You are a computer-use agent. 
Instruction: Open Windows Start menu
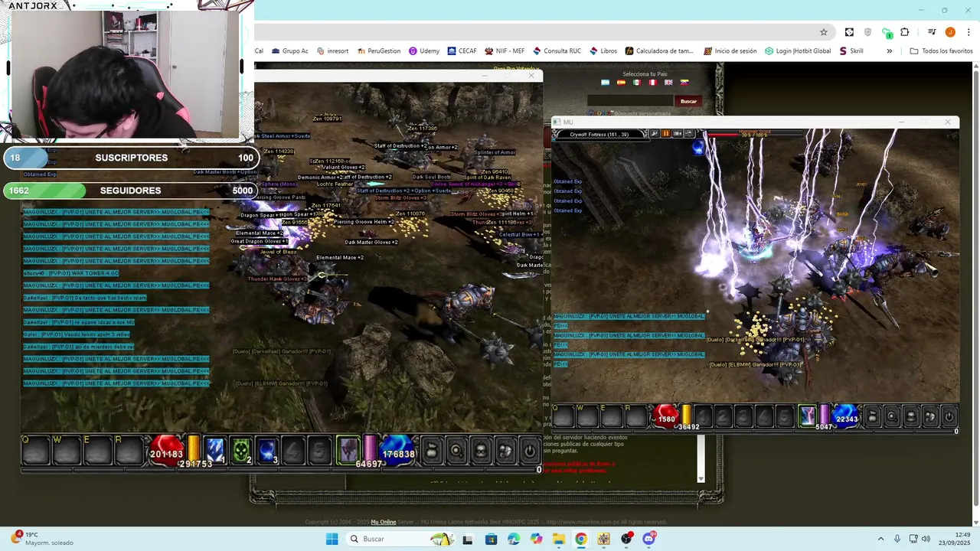click(332, 539)
